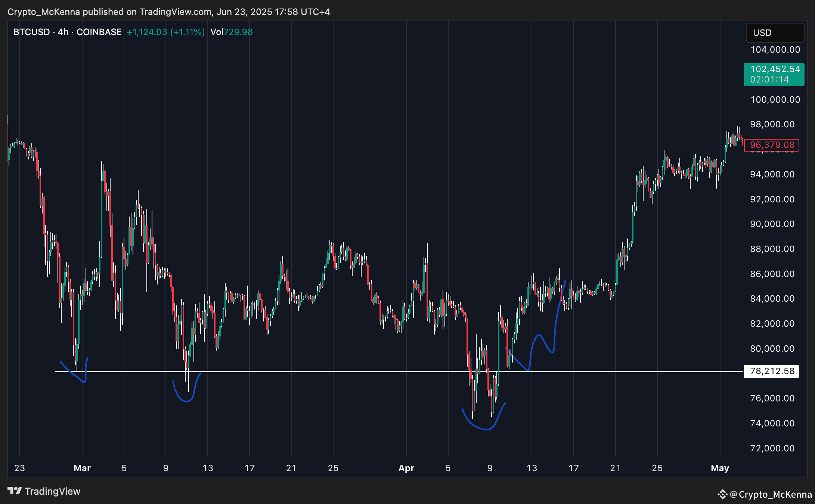The width and height of the screenshot is (815, 504).
Task: Click the white horizontal support line
Action: click(x=399, y=371)
